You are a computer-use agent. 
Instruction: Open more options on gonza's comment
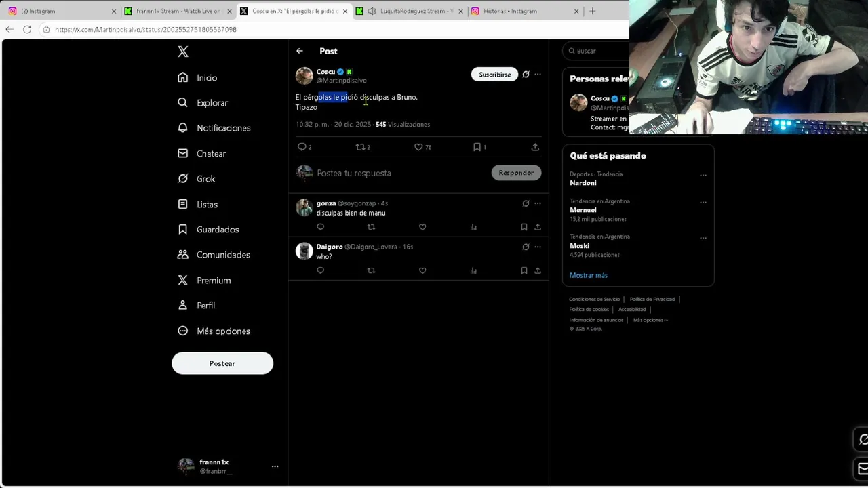[538, 203]
